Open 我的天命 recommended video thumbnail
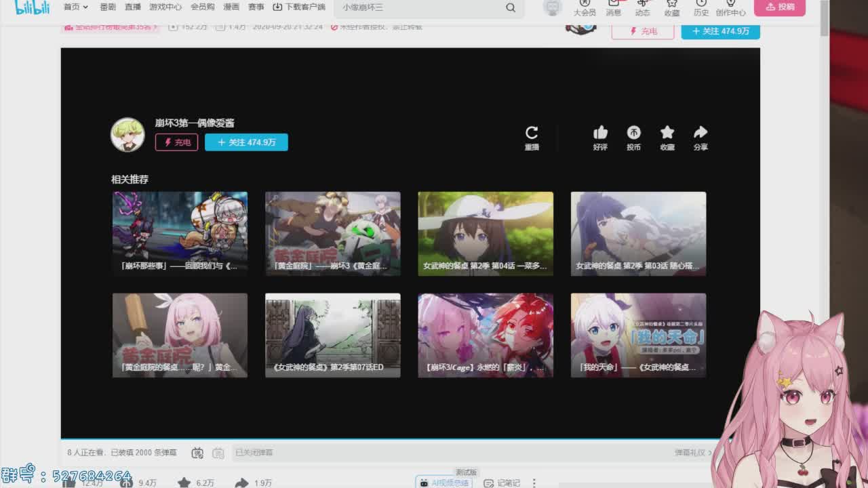 638,335
